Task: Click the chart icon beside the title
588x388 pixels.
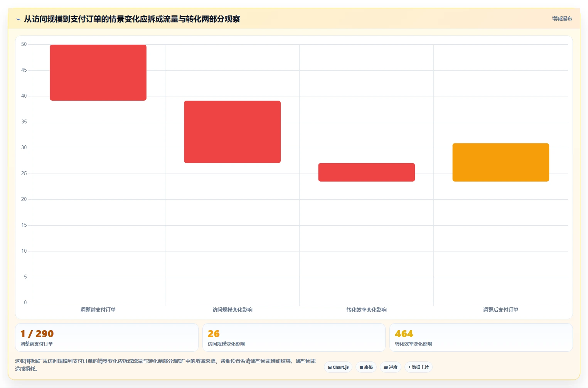Action: (18, 19)
